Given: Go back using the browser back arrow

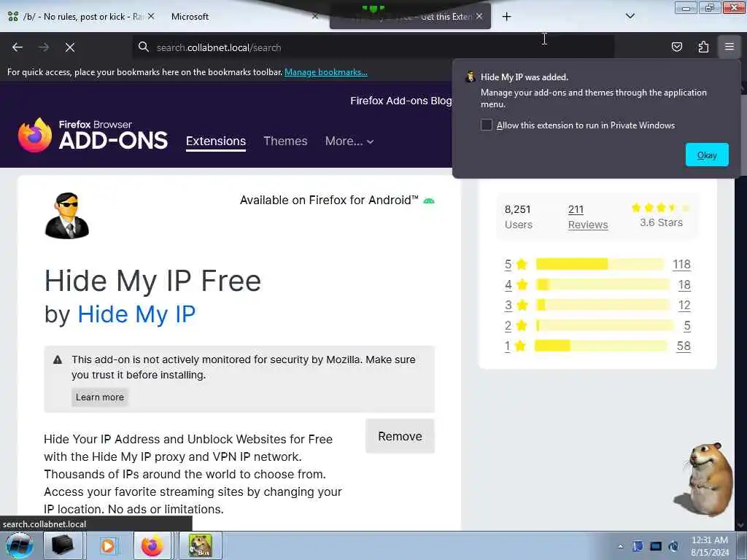Looking at the screenshot, I should tap(18, 47).
